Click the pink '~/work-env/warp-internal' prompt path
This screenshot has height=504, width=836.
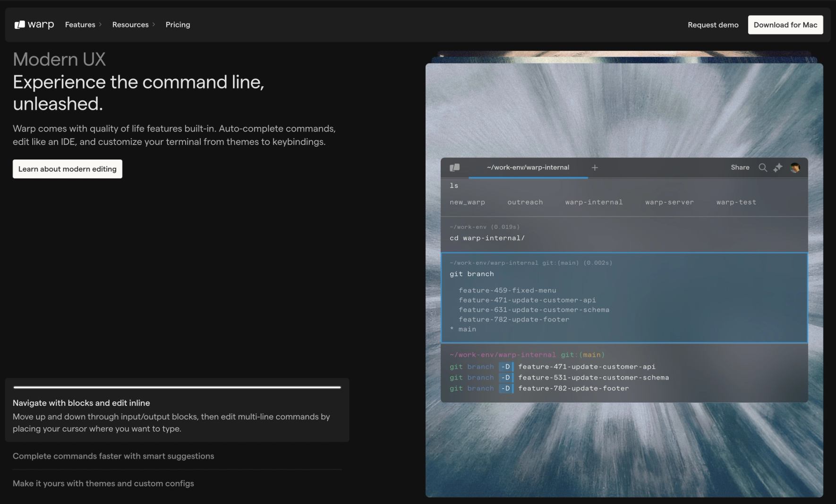[503, 355]
